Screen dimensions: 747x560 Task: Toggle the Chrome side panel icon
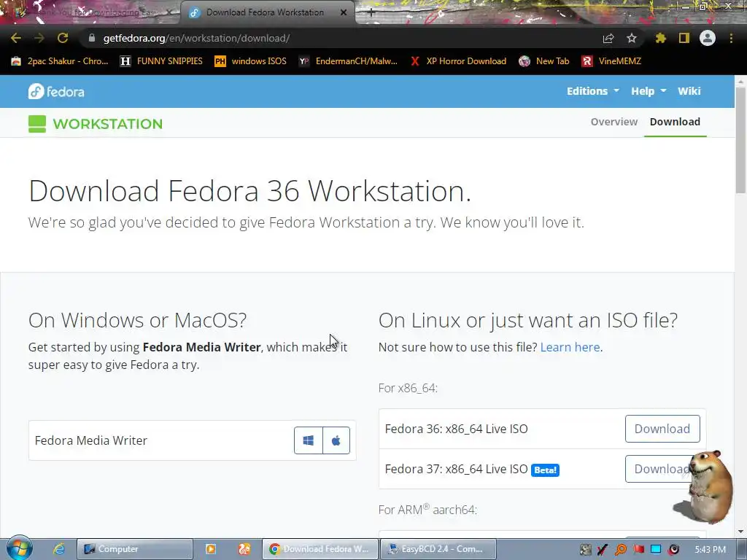click(x=684, y=38)
